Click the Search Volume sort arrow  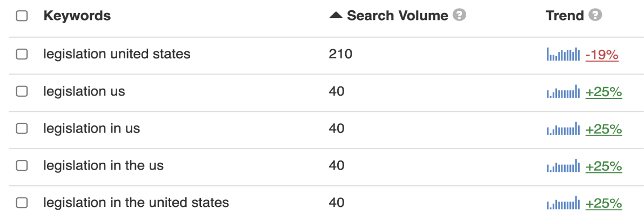(x=336, y=16)
